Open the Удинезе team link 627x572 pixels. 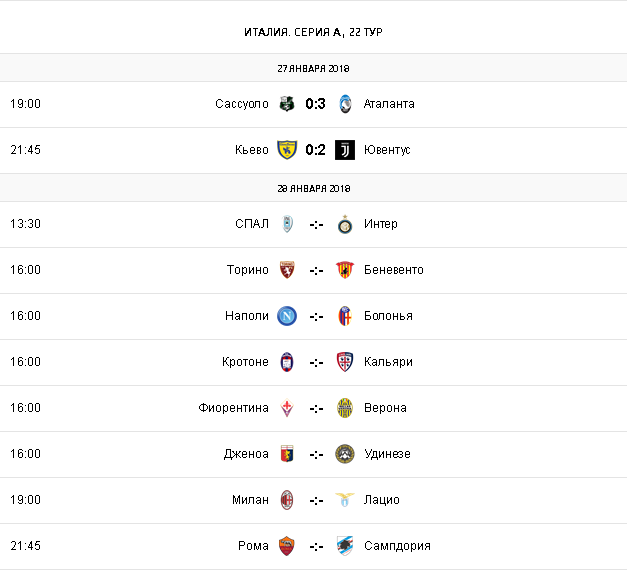(387, 454)
